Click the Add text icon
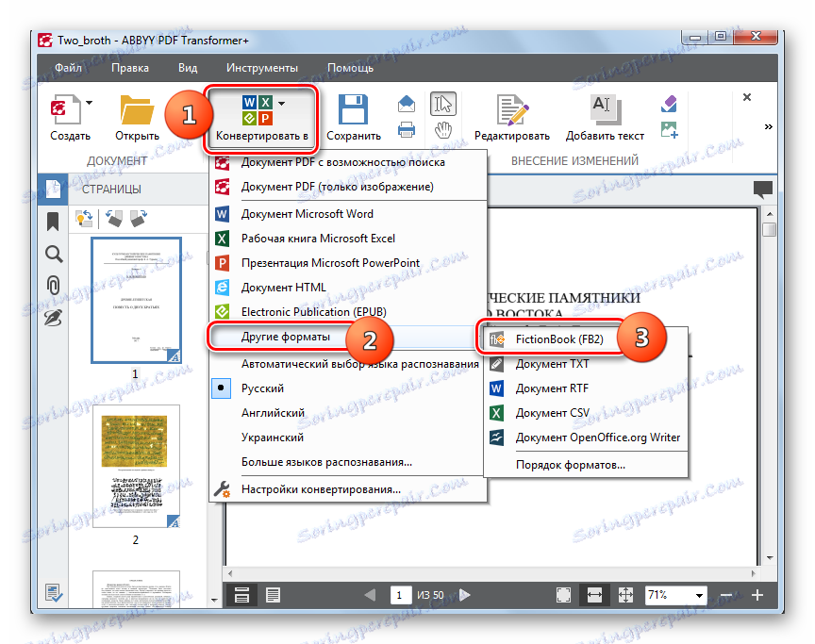This screenshot has height=644, width=815. [605, 109]
